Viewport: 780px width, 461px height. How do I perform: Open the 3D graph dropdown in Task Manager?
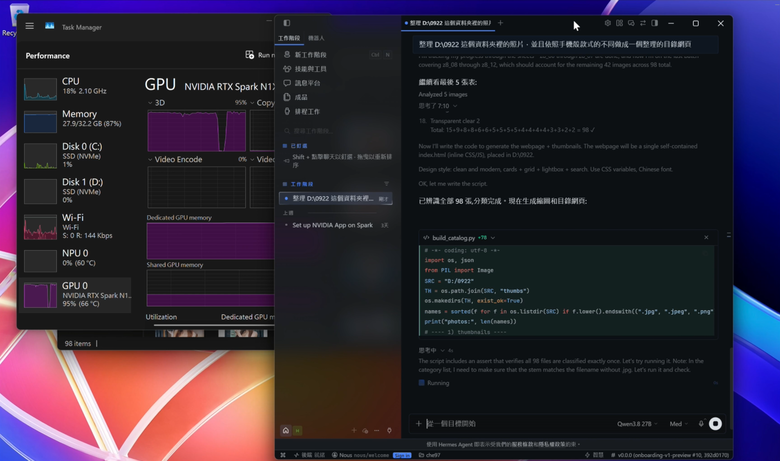point(150,103)
